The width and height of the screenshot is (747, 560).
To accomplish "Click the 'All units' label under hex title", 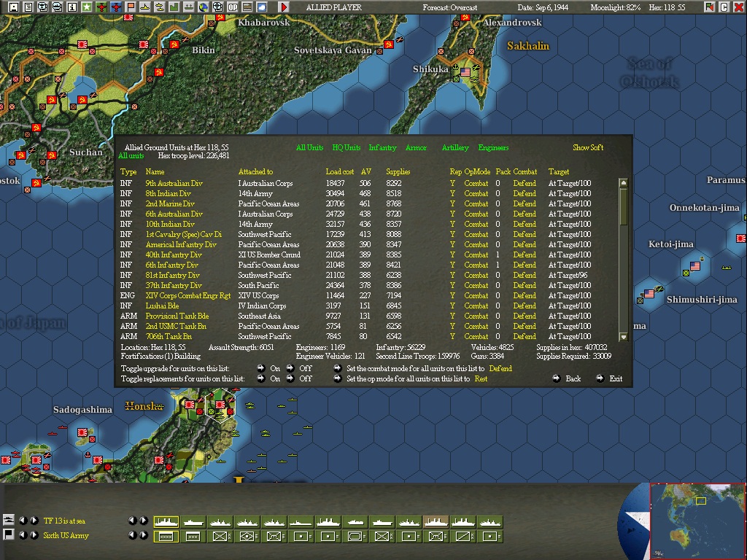I will click(131, 156).
